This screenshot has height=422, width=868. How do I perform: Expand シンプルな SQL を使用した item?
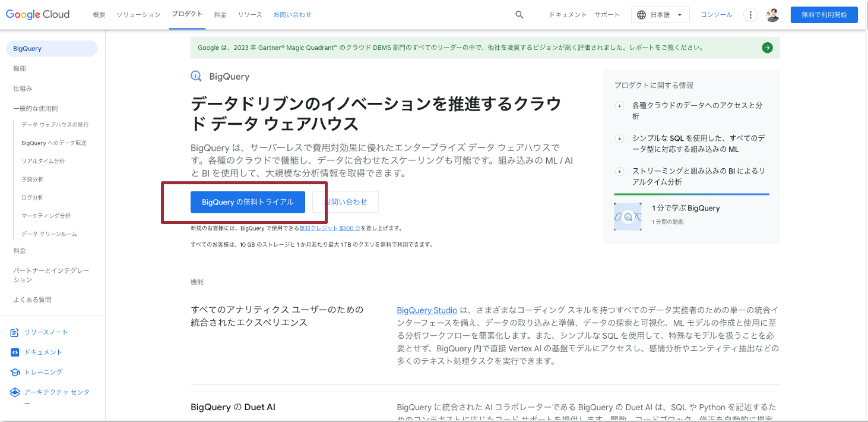[620, 138]
